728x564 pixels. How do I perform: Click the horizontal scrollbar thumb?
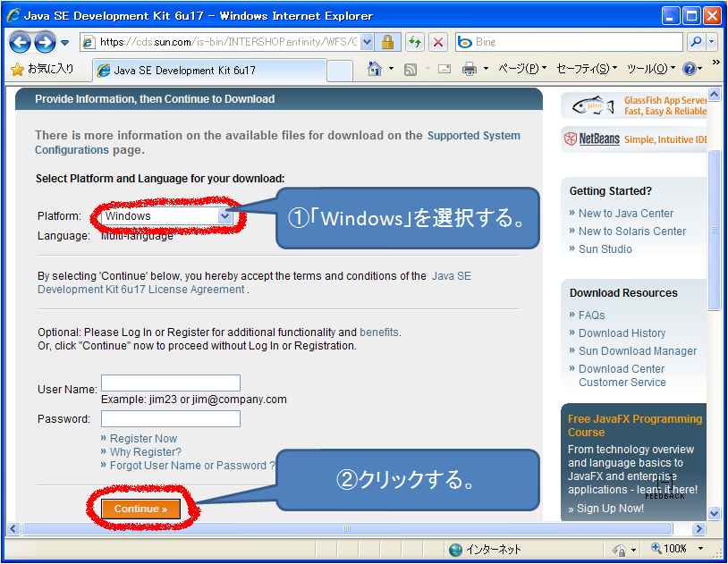[x=347, y=528]
